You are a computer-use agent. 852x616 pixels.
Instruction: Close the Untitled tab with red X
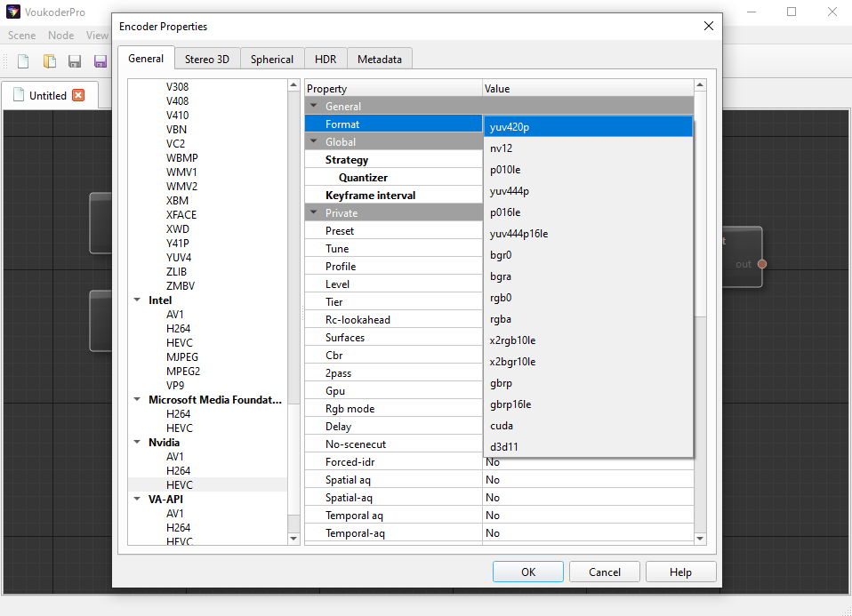pos(78,95)
